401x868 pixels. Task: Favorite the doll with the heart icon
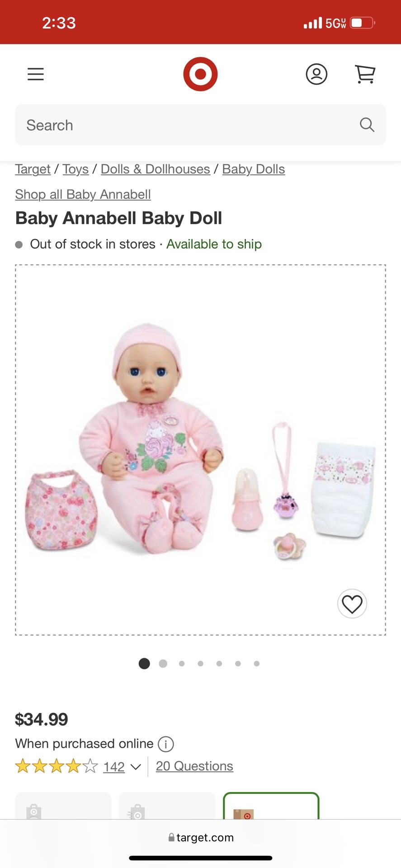tap(352, 604)
